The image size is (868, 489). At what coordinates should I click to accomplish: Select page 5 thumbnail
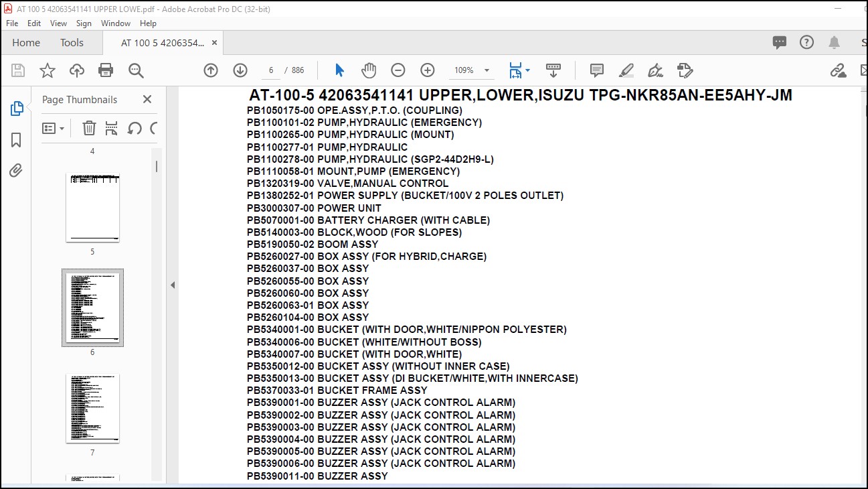coord(92,208)
